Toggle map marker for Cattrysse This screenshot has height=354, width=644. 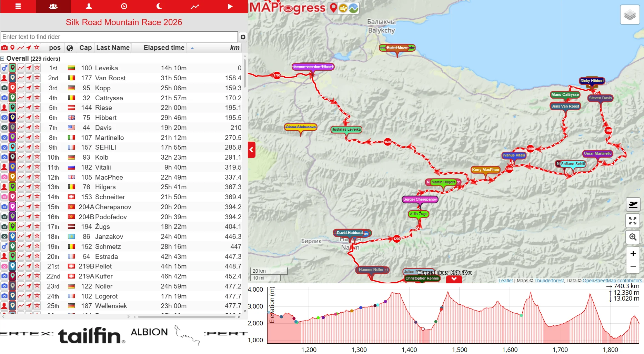tap(12, 98)
